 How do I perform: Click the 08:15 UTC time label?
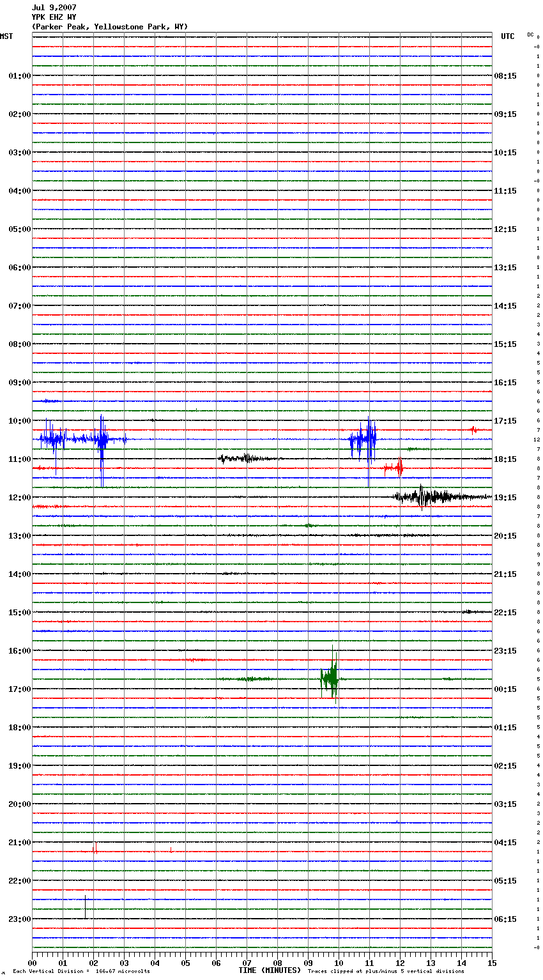[x=505, y=76]
